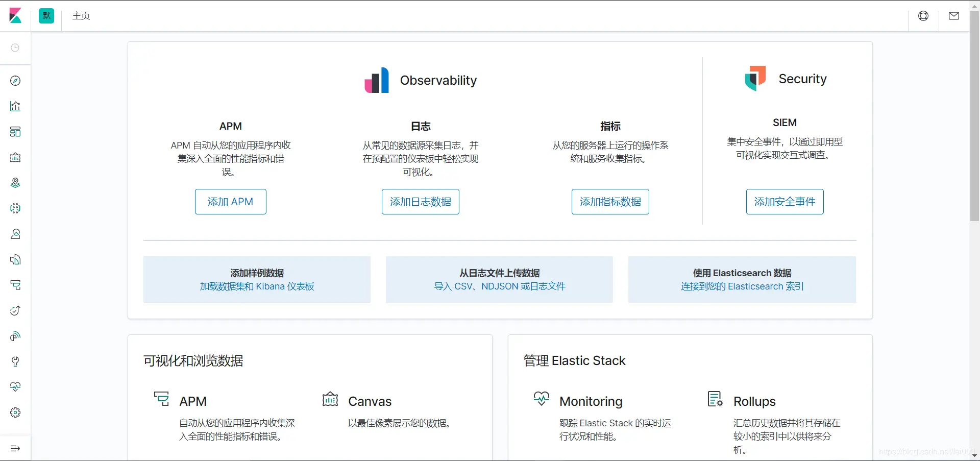Click the page vertical scrollbar thumb
980x461 pixels.
(x=975, y=116)
